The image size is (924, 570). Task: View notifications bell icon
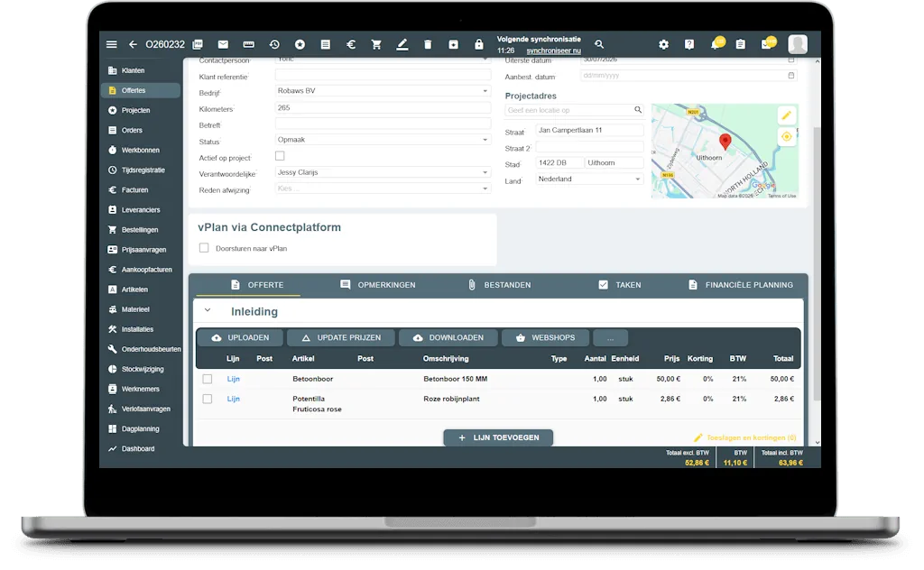[716, 43]
